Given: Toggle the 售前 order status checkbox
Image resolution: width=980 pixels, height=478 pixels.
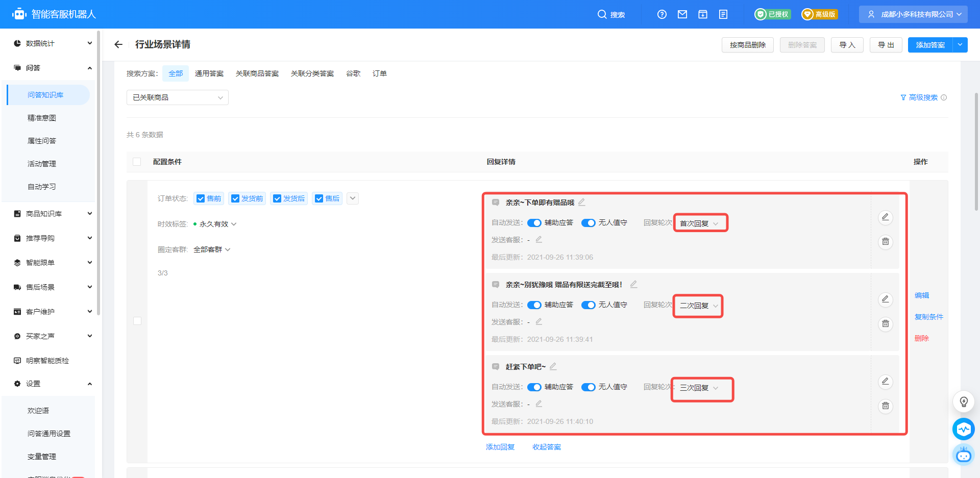Looking at the screenshot, I should point(201,198).
